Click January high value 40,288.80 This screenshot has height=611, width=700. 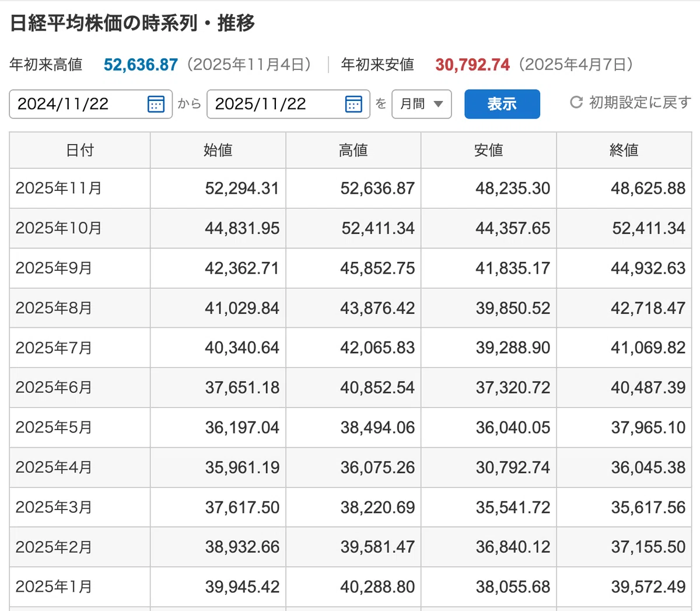coord(377,586)
